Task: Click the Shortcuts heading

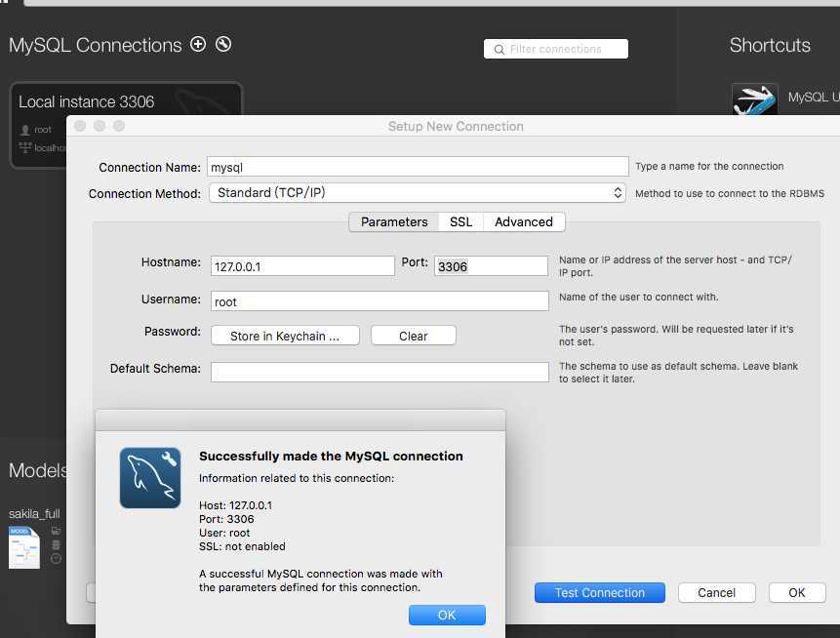Action: click(x=770, y=46)
